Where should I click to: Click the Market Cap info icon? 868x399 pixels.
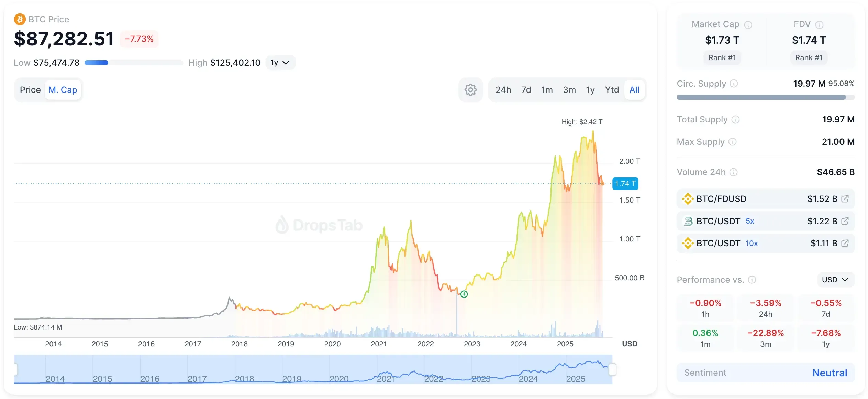(748, 25)
